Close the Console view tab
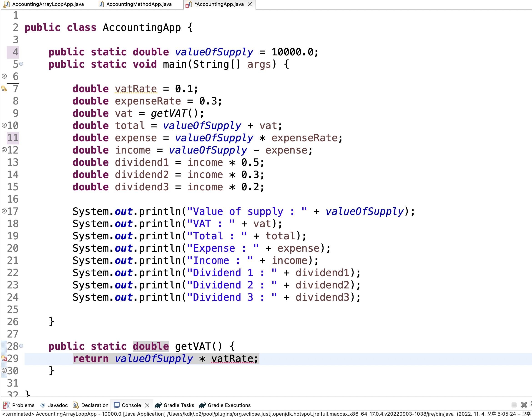Viewport: 532px width, 417px height. tap(147, 405)
